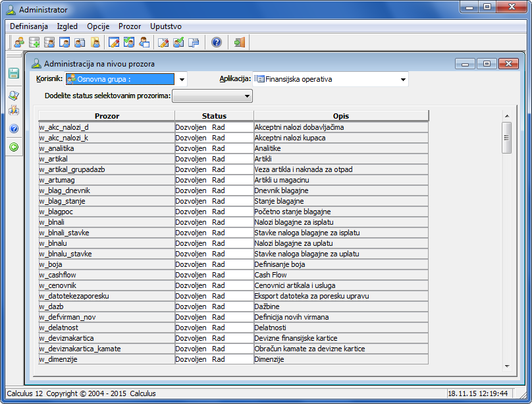
Task: Expand the Aplikacija combo box
Action: point(402,80)
